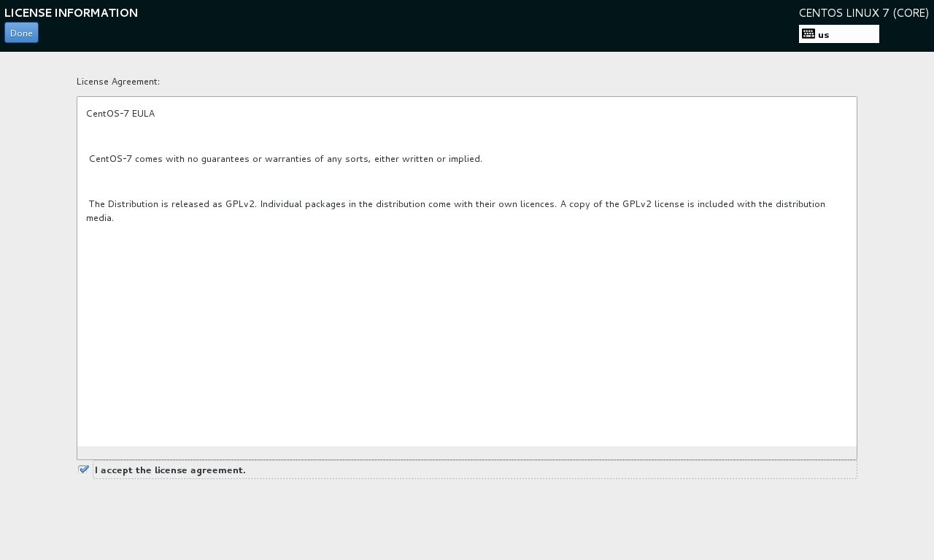Click the GPLv2 distribution paragraph
The width and height of the screenshot is (934, 560).
(457, 211)
